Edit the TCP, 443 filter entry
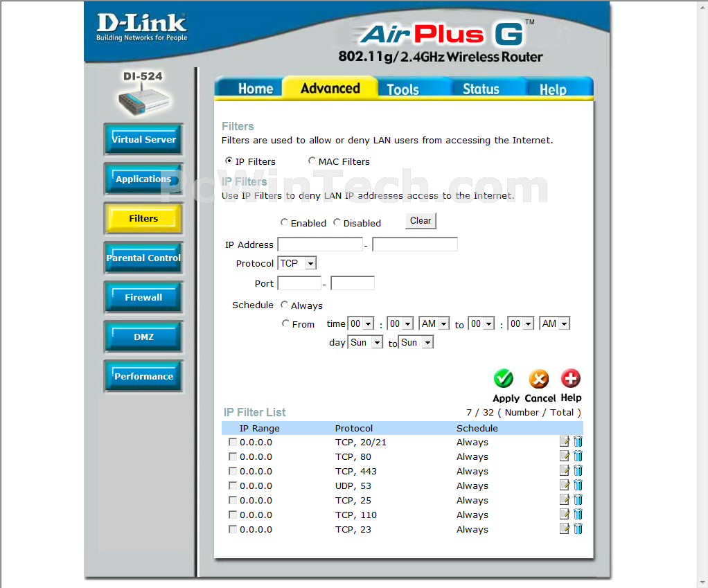This screenshot has width=708, height=588. click(x=565, y=470)
